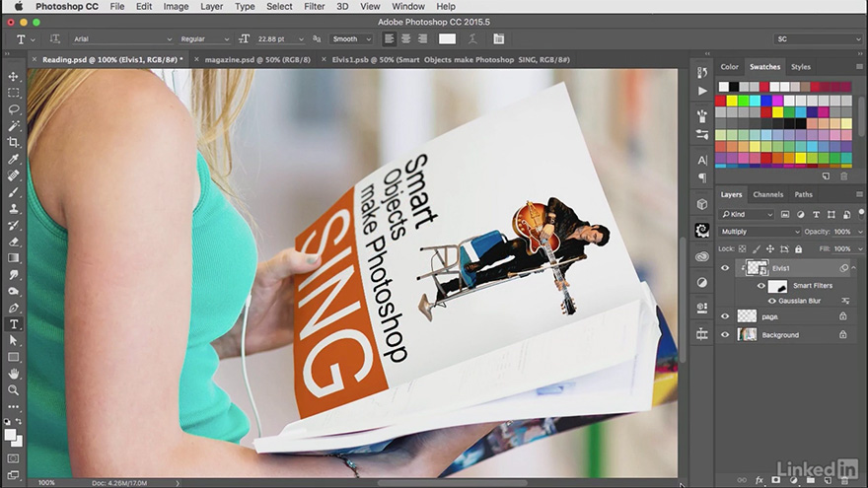Hide the Gaussian Blur filter
868x488 pixels.
coord(771,301)
